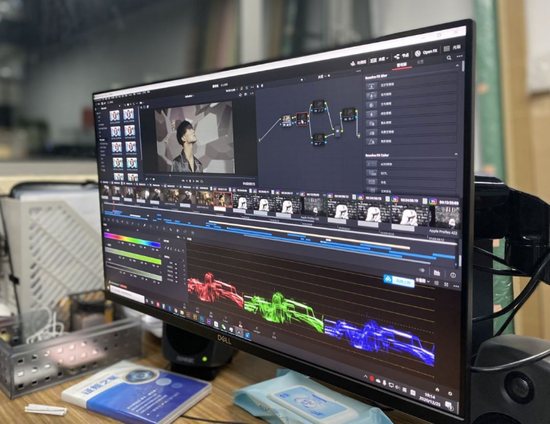Click the viewer scrub bar under the image

pos(200,176)
